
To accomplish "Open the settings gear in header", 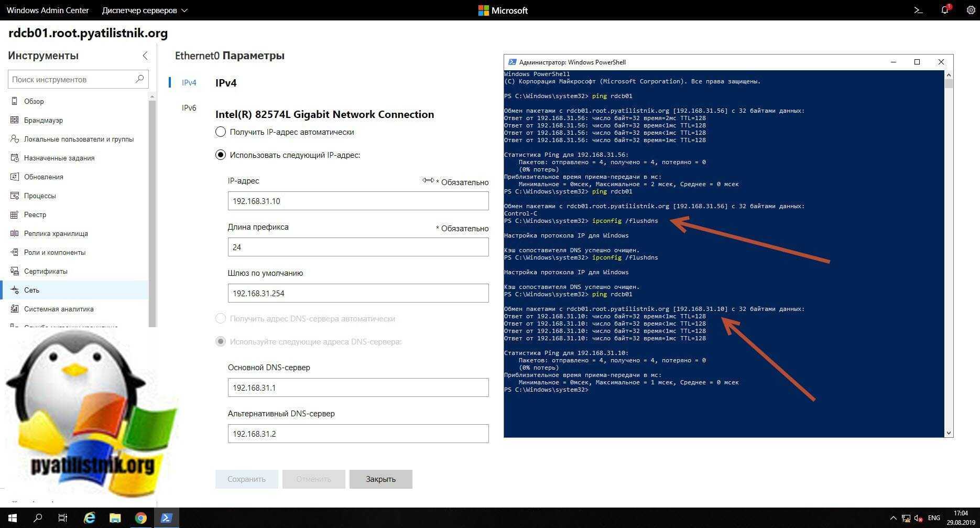I will 971,10.
